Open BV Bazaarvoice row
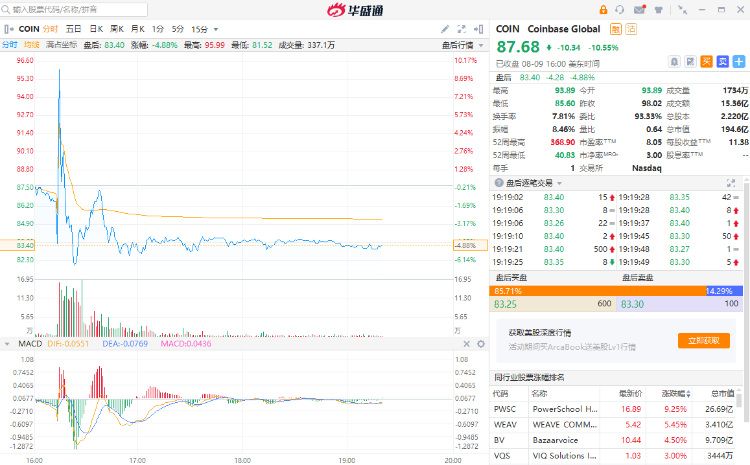This screenshot has width=750, height=465. [614, 440]
